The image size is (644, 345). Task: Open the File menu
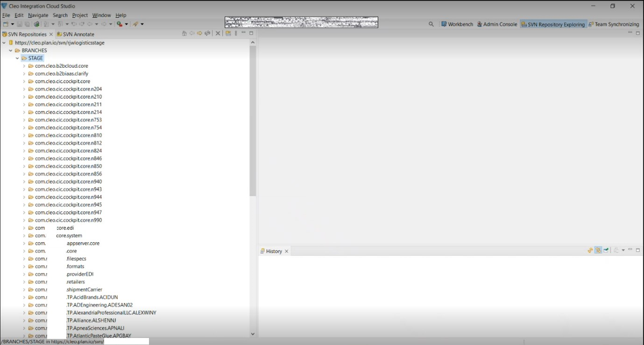tap(6, 15)
